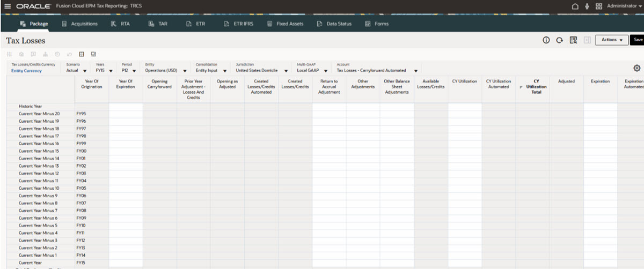Switch to the ETR tab
This screenshot has width=644, height=269.
195,24
